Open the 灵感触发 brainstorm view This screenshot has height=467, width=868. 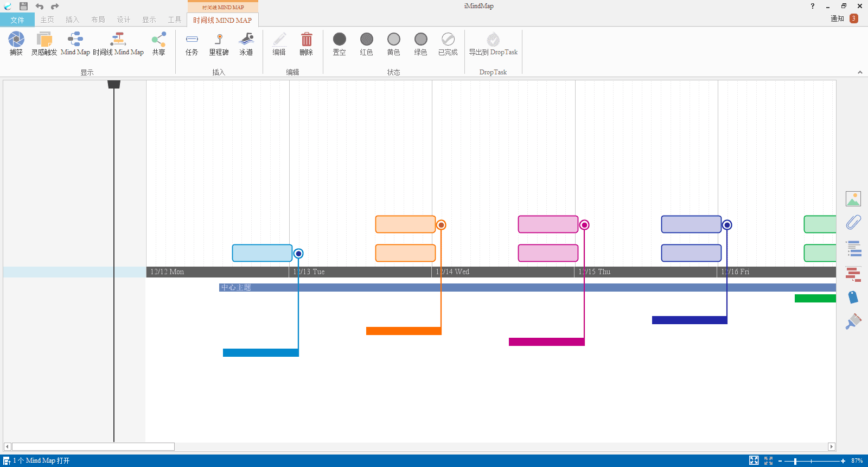[x=44, y=43]
